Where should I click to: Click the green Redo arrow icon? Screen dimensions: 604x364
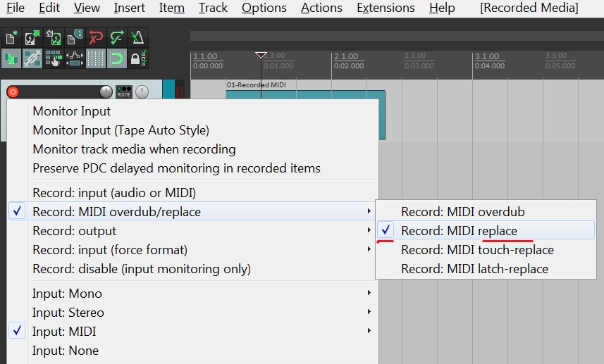point(116,38)
